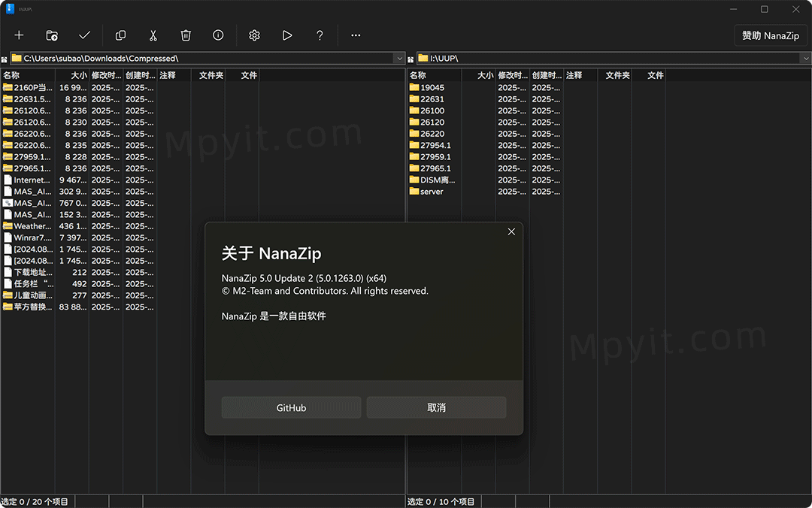Screen dimensions: 812x508
Task: Select the 任务栏 file in left pane
Action: (x=28, y=284)
